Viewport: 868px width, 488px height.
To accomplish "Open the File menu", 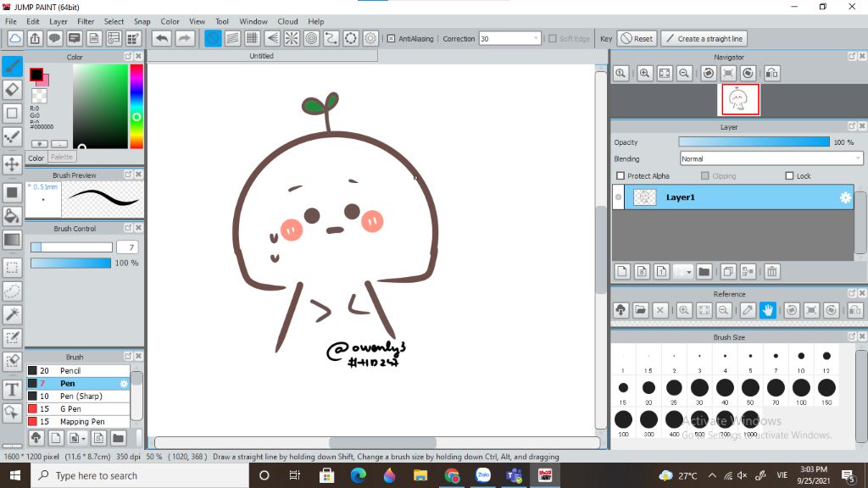I will pos(11,21).
